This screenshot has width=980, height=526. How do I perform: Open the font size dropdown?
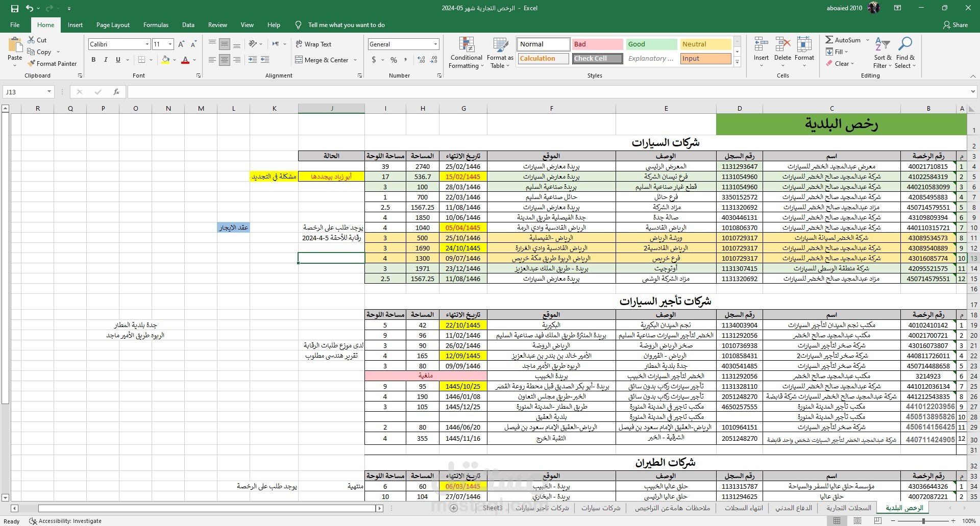click(x=170, y=44)
